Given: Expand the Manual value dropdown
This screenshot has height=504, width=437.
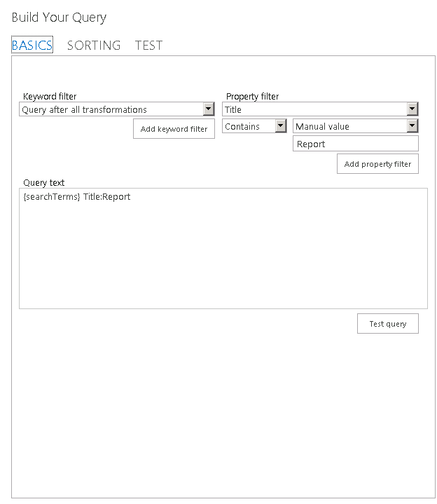Looking at the screenshot, I should point(356,126).
